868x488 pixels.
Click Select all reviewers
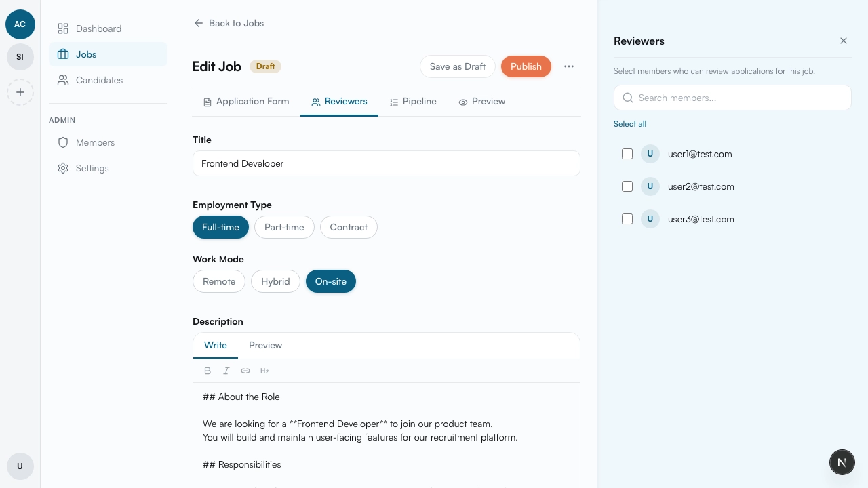coord(630,124)
